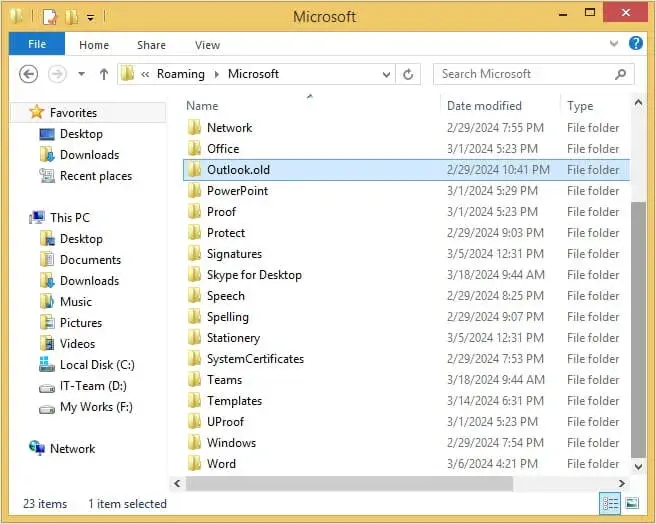Click horizontal scrollbar right arrow

(x=621, y=483)
